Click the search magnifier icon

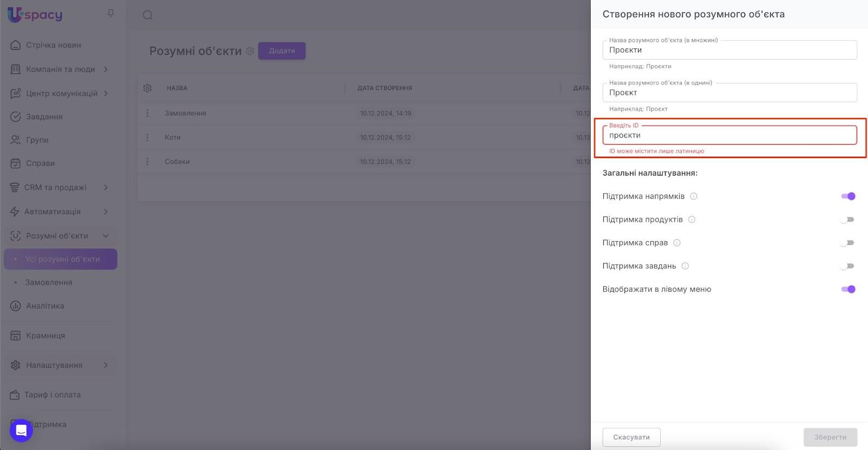coord(148,15)
